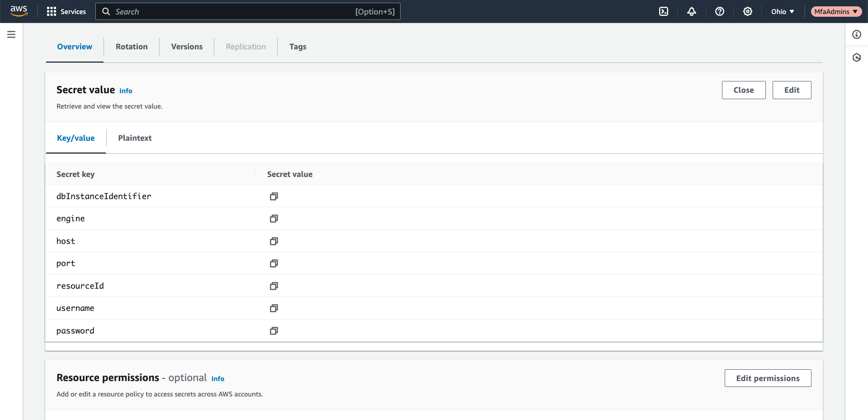The image size is (868, 420).
Task: Switch to the Versions tab
Action: (x=187, y=47)
